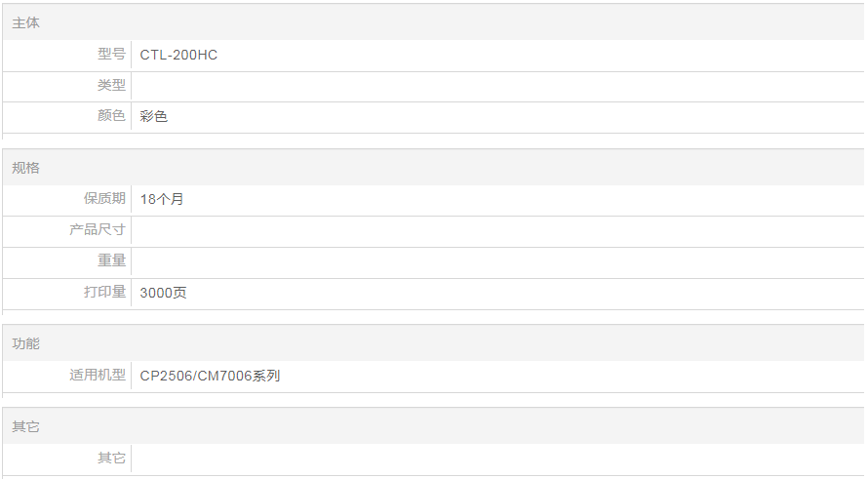Click the 18个月 warranty value
The height and width of the screenshot is (479, 868).
[162, 199]
